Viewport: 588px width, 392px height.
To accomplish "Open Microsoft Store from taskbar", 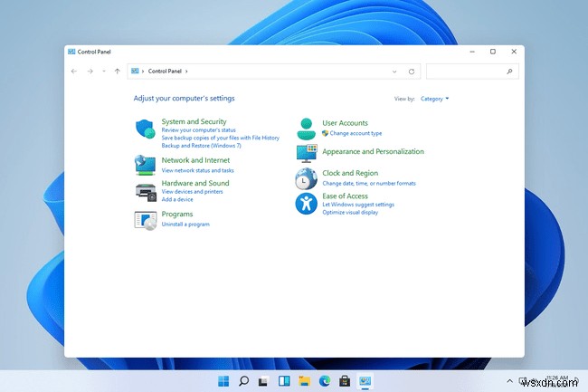I will (345, 381).
